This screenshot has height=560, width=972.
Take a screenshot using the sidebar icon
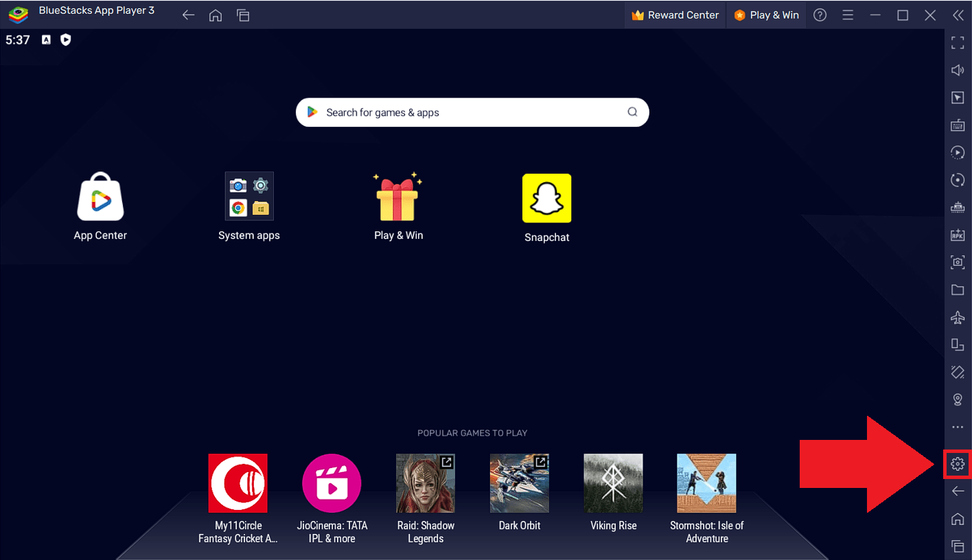[x=958, y=261]
